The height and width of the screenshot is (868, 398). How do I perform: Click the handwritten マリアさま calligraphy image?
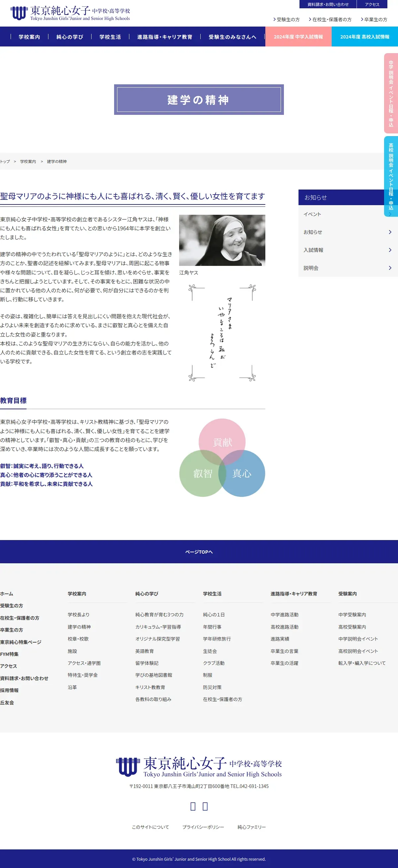(x=222, y=333)
